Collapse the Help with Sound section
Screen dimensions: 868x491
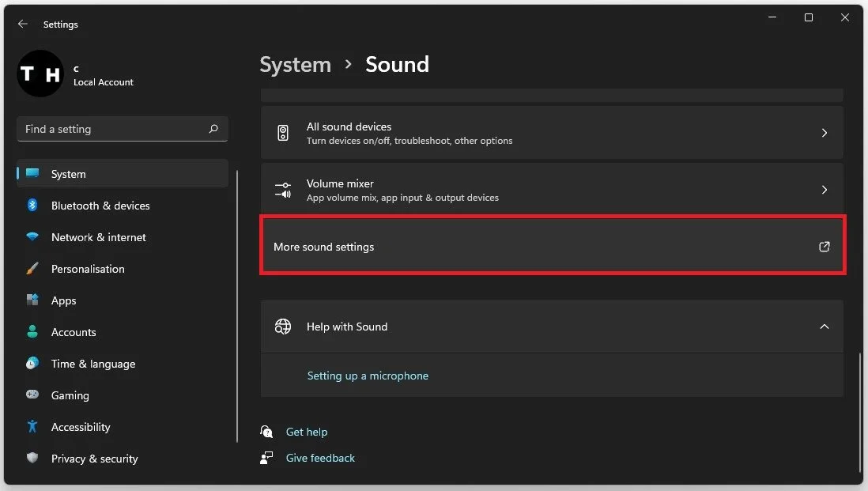point(824,327)
